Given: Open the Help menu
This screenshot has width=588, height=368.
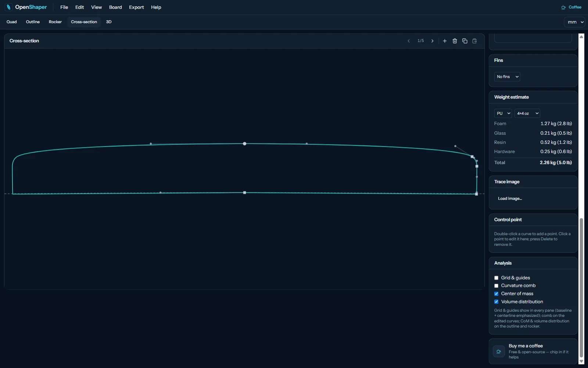Looking at the screenshot, I should coord(156,7).
